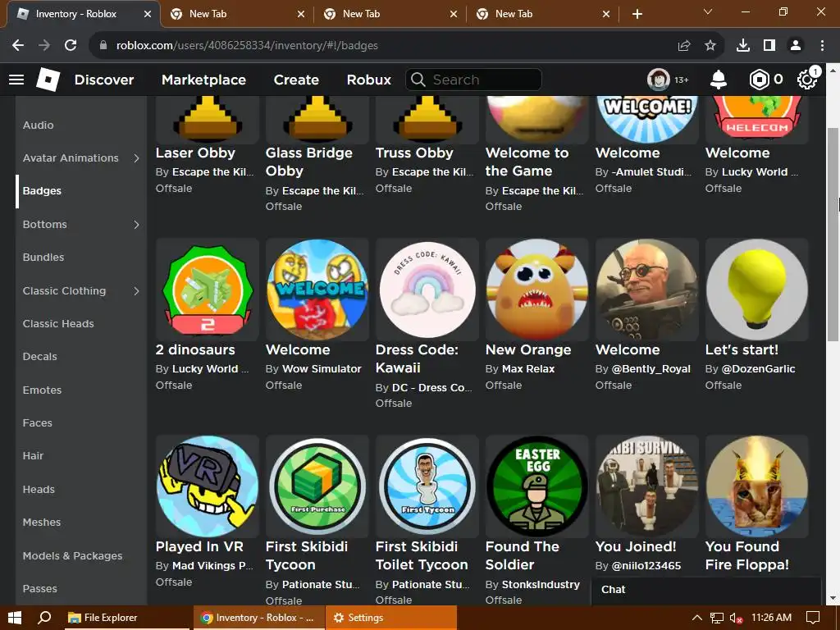Open the user avatar profile icon
Image resolution: width=840 pixels, height=630 pixels.
(x=659, y=80)
